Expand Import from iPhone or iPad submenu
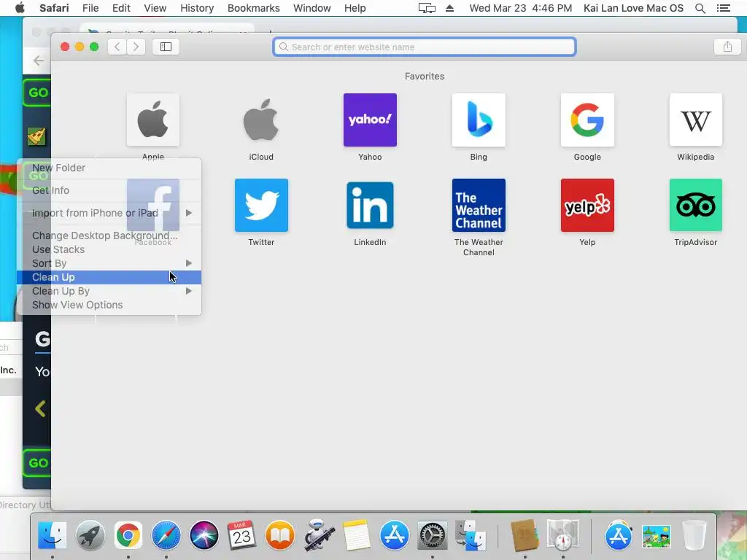The image size is (747, 560). [x=109, y=213]
